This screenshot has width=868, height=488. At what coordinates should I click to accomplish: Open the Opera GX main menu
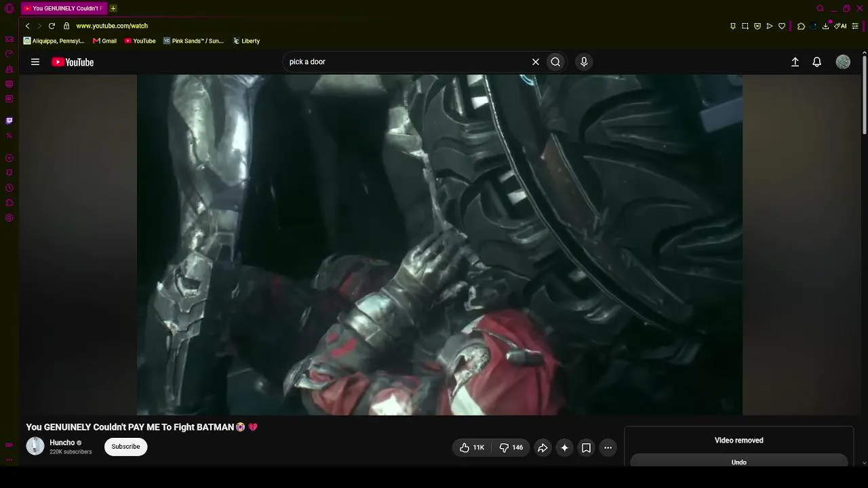(9, 9)
